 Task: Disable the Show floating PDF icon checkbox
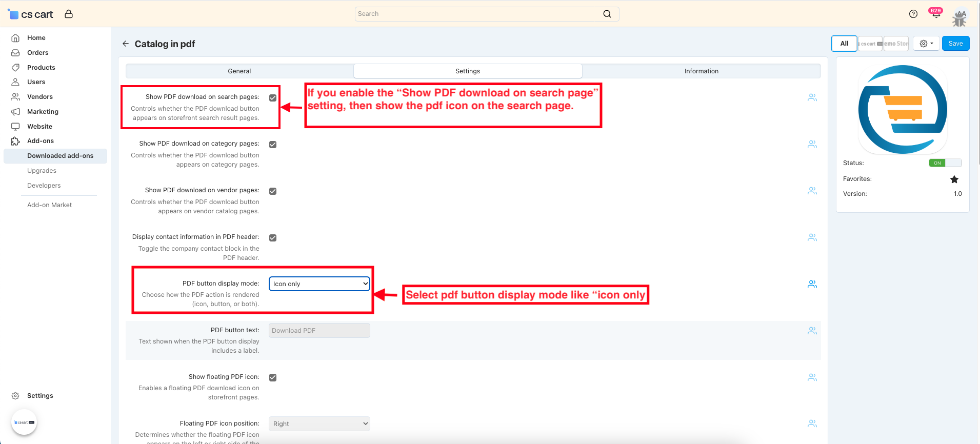pos(273,377)
